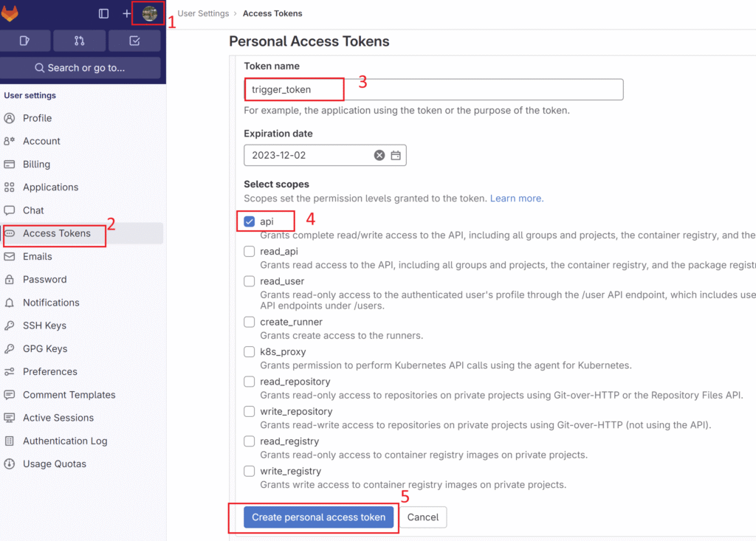The height and width of the screenshot is (541, 756).
Task: Click the Learn more link about scopes
Action: coord(515,198)
